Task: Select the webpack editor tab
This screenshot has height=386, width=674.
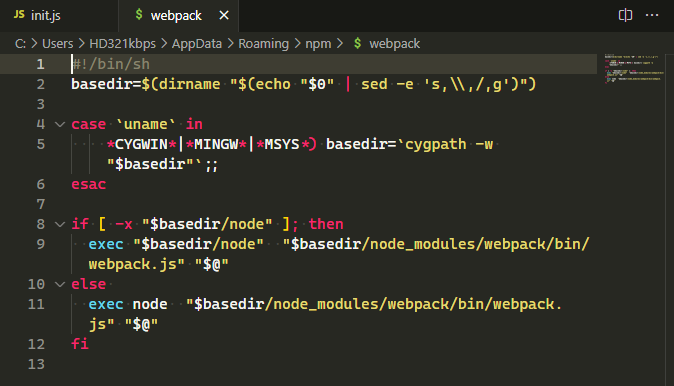Action: tap(178, 16)
